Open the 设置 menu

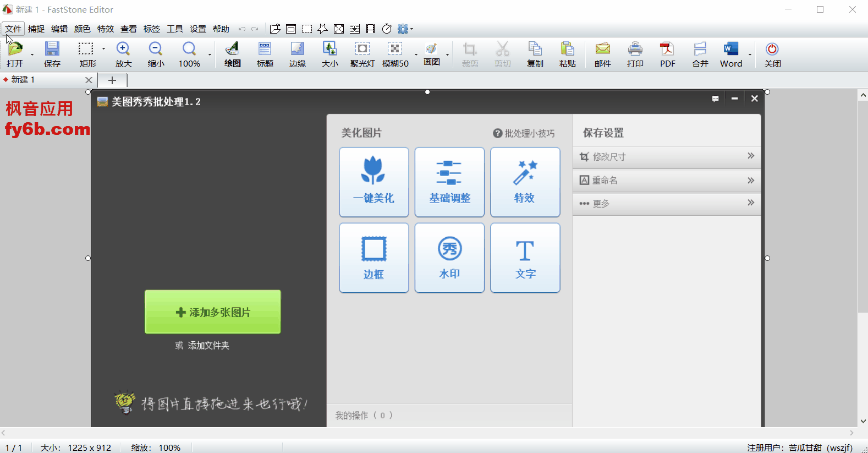coord(198,29)
